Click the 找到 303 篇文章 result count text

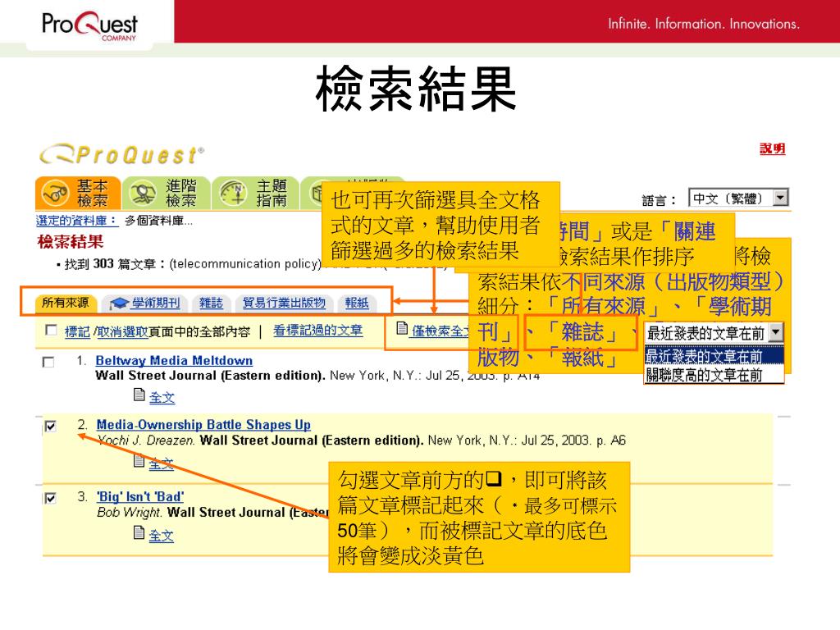coord(111,264)
